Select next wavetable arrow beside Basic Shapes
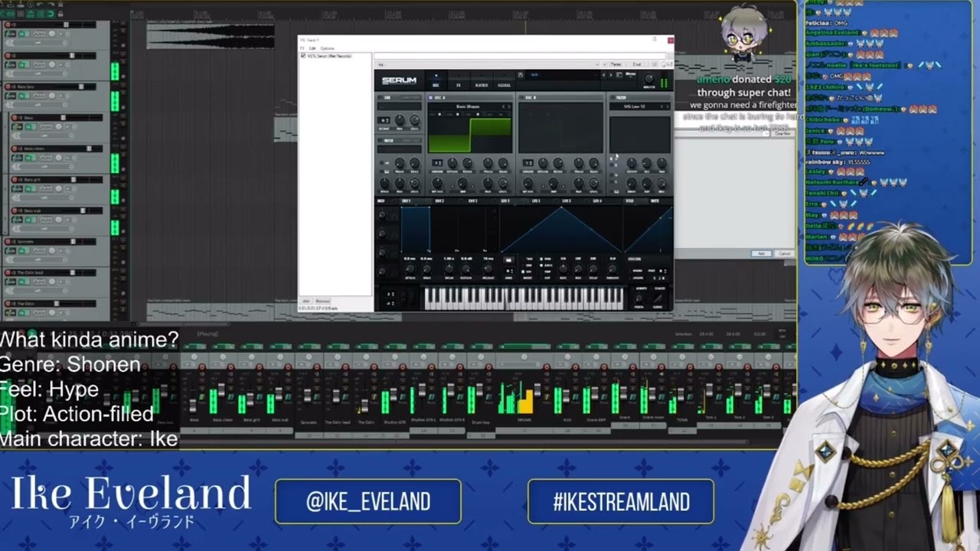 509,106
